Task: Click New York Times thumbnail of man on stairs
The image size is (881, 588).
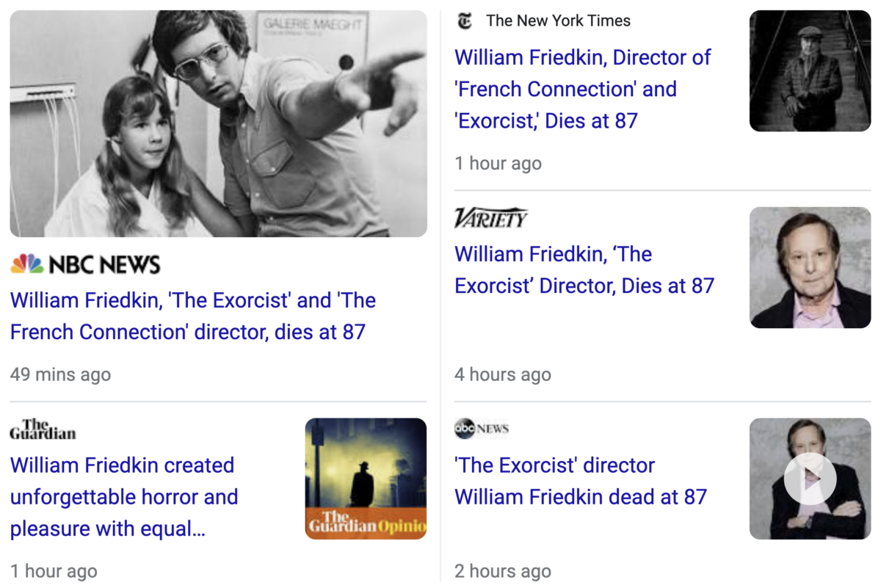Action: pos(810,71)
